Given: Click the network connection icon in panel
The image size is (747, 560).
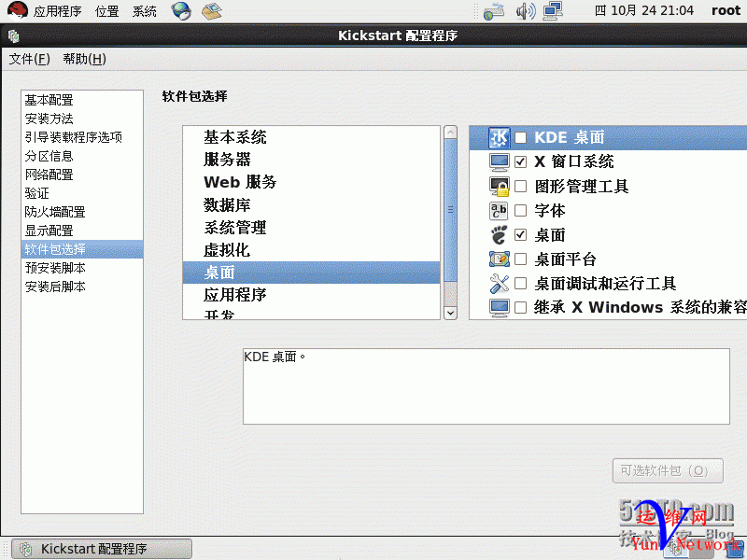Looking at the screenshot, I should pos(553,10).
